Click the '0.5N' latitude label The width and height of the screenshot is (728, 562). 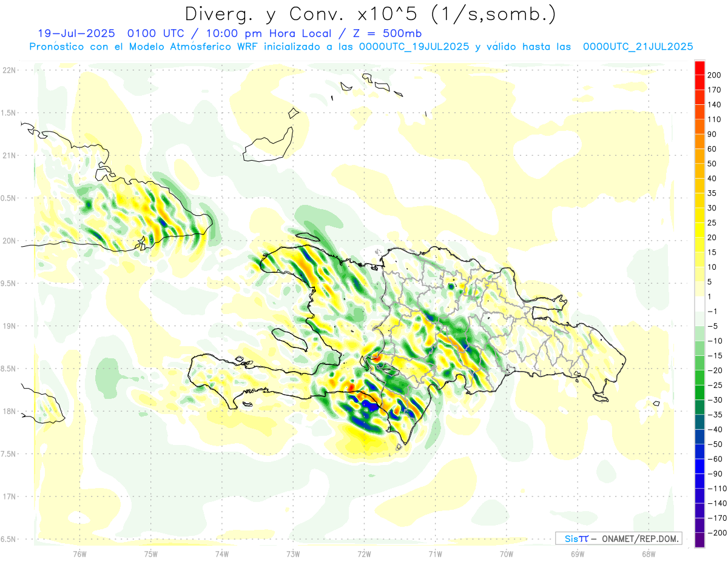tap(9, 198)
